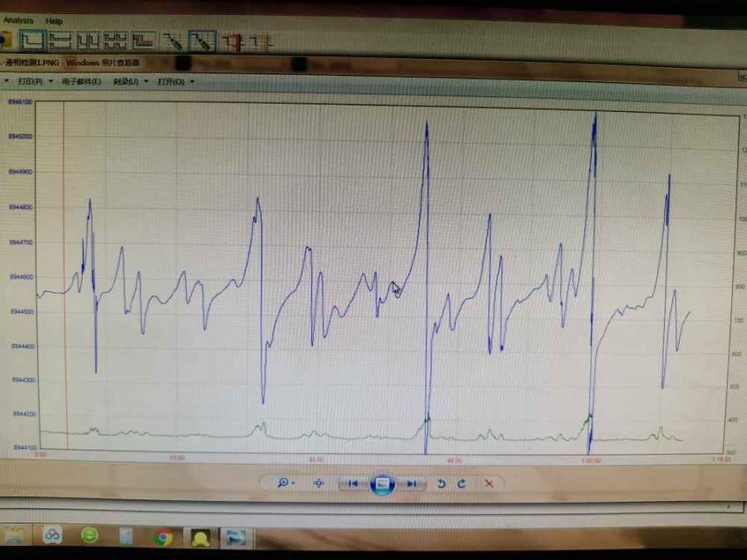Select the layout icon with red bar
The height and width of the screenshot is (560, 747).
point(144,41)
